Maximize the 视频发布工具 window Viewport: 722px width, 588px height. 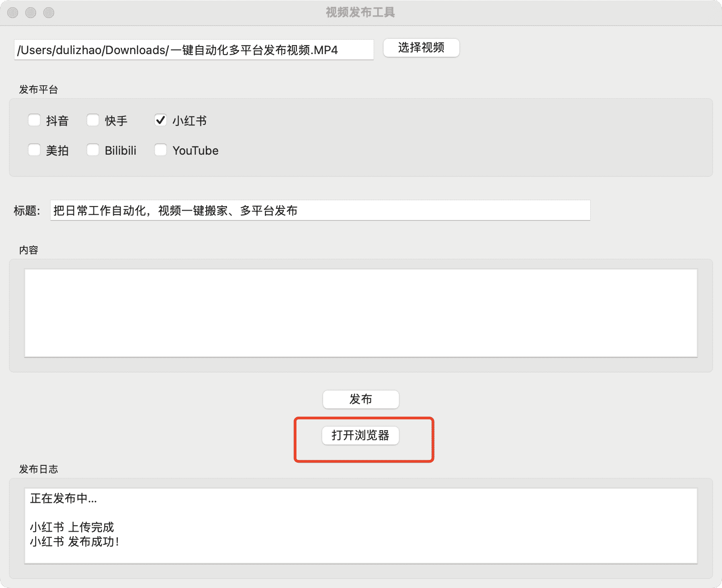click(x=49, y=13)
